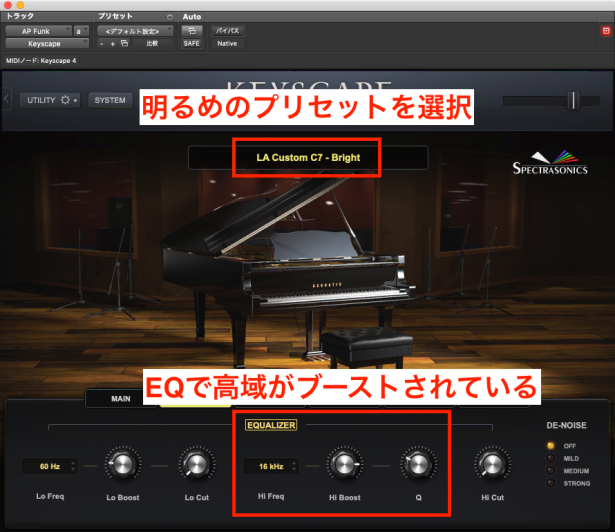
Task: Click the Hi Cut knob
Action: 488,465
